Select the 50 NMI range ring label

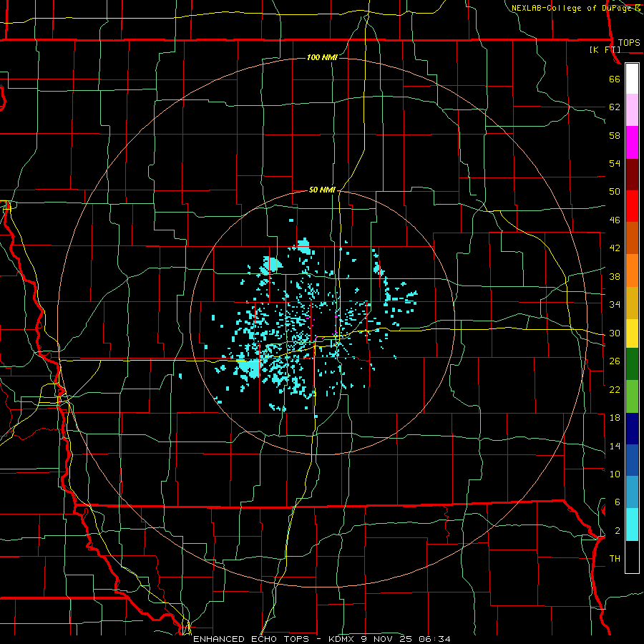click(x=322, y=190)
